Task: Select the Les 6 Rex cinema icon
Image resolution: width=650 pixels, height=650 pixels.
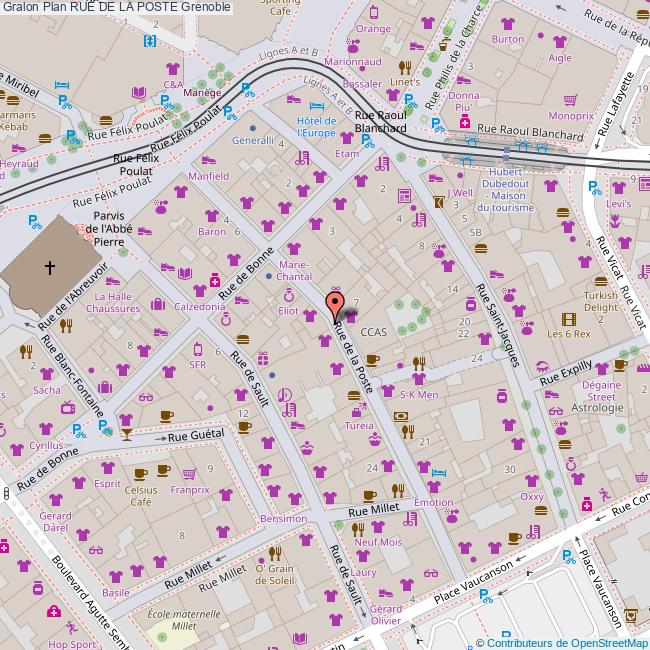Action: tap(568, 318)
